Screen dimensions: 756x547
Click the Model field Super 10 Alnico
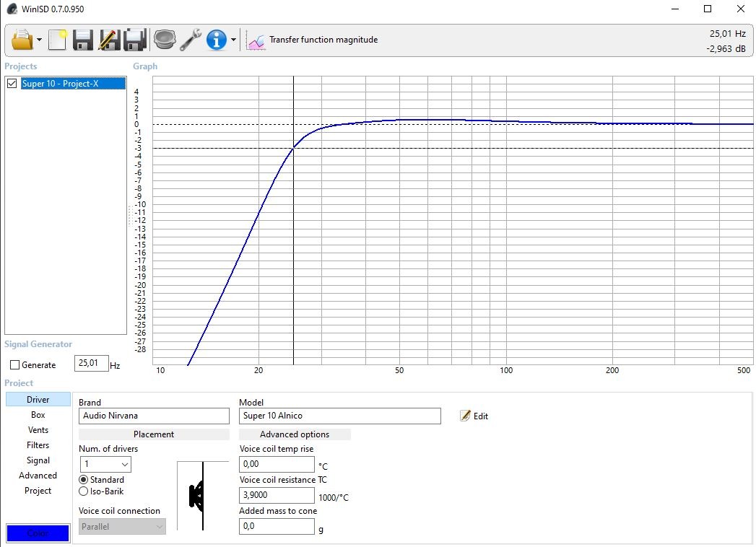[340, 416]
